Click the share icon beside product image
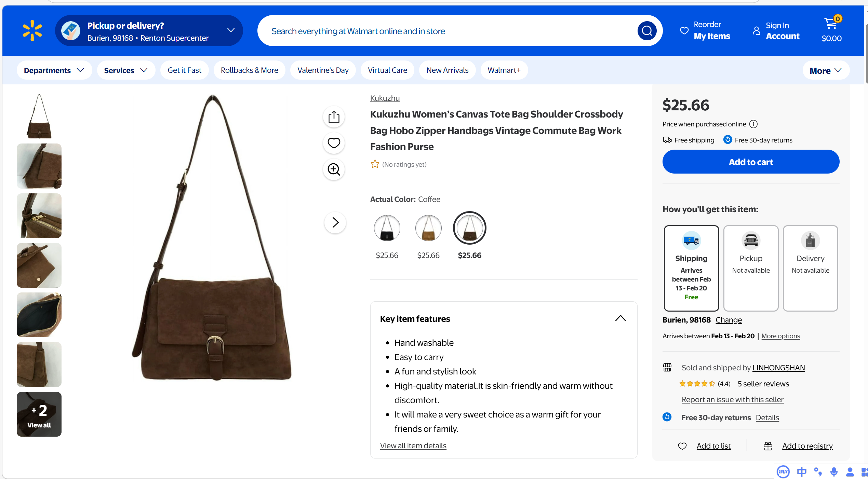Screen dimensions: 868x479 (x=334, y=117)
